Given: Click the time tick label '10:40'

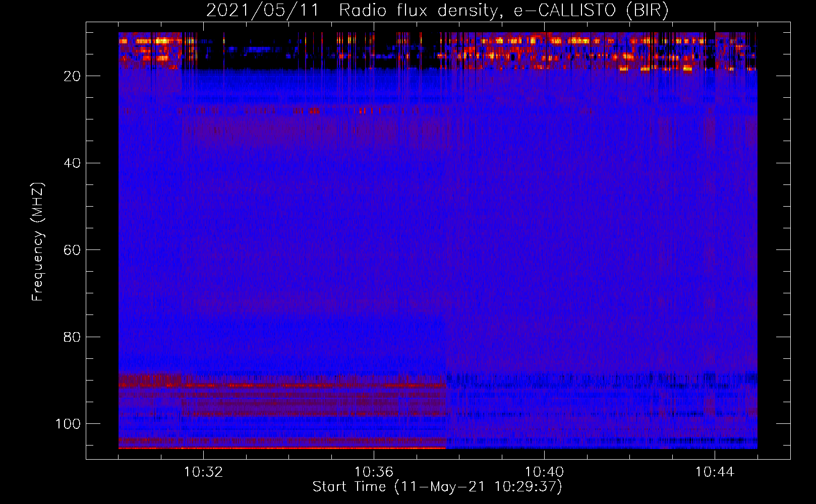Looking at the screenshot, I should coord(544,472).
